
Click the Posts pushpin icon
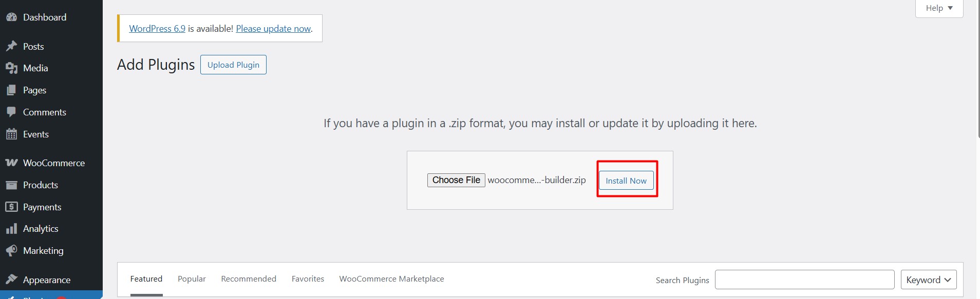click(11, 46)
